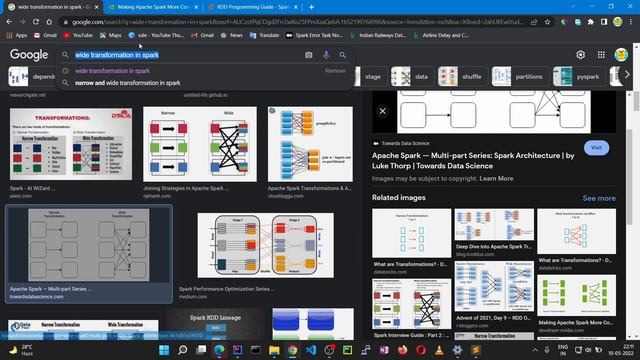Select the wide transformation in spark tab
The width and height of the screenshot is (640, 360).
[x=54, y=7]
